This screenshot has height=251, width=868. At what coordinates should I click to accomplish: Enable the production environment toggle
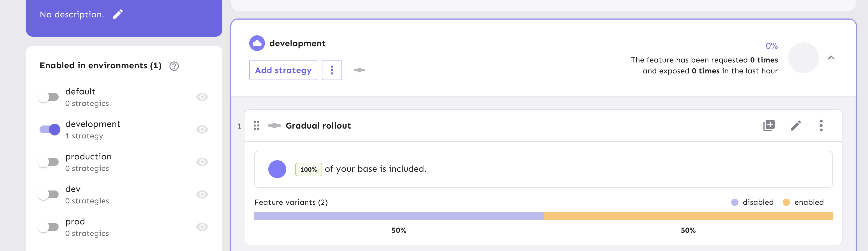click(49, 162)
